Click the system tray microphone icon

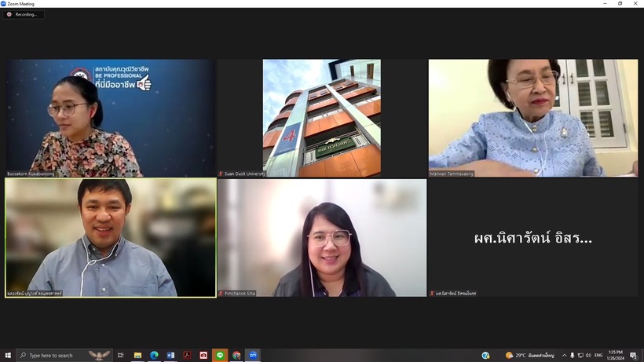(x=572, y=356)
